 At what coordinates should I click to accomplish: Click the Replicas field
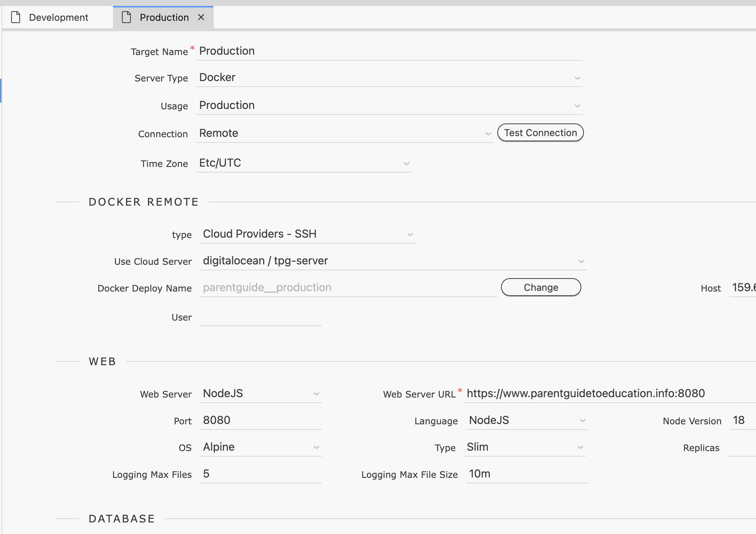(x=742, y=448)
